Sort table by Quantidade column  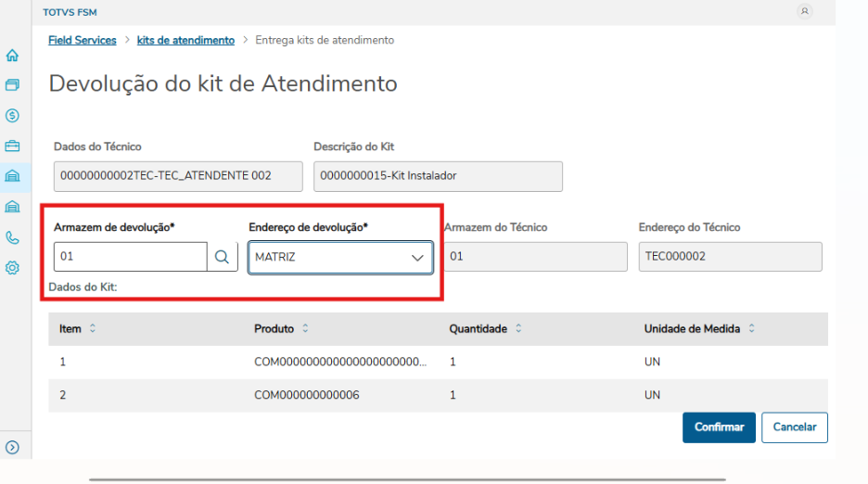(517, 329)
